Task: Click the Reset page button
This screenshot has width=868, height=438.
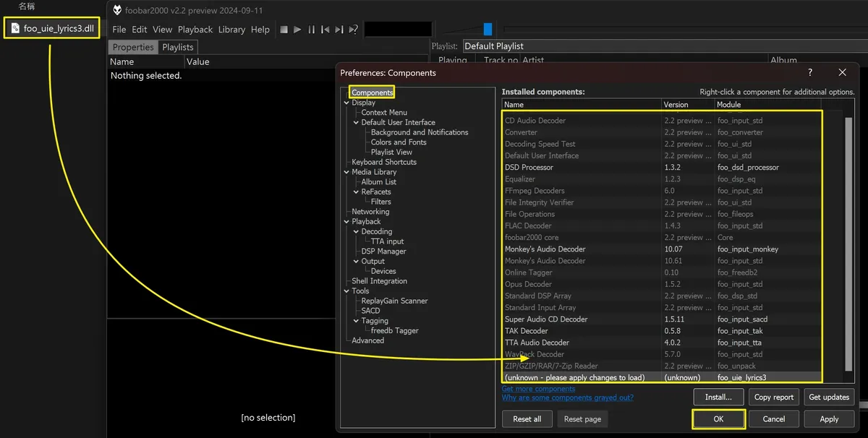Action: tap(582, 419)
